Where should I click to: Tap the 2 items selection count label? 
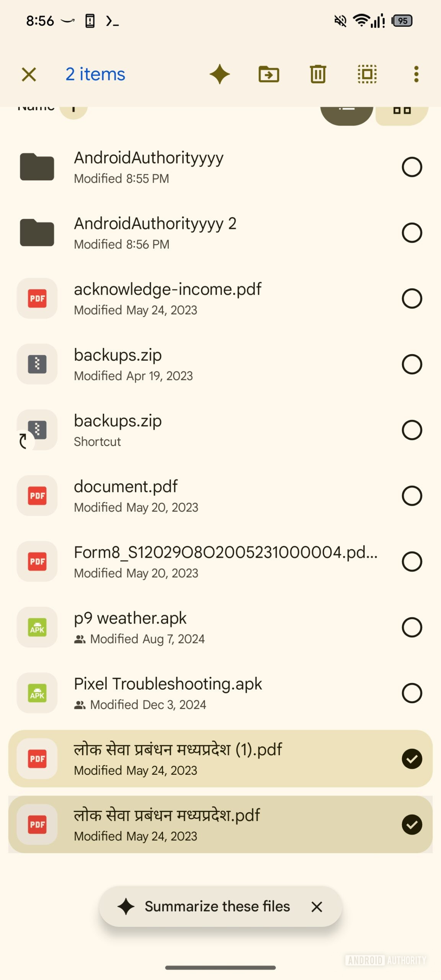point(95,74)
